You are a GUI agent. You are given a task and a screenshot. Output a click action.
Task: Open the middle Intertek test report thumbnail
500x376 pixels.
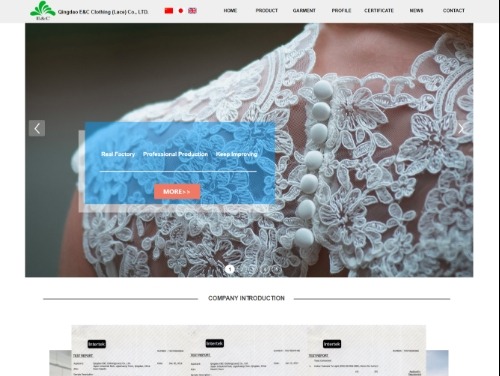click(248, 351)
